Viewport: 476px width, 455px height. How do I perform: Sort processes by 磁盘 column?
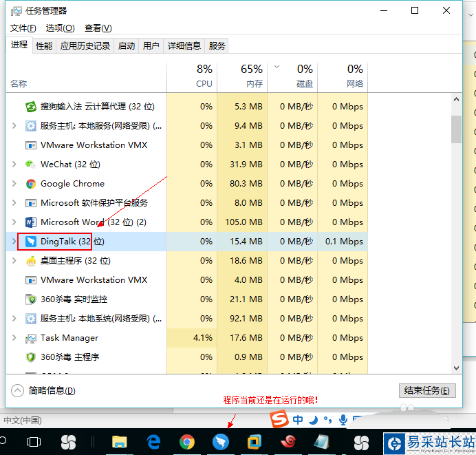pos(292,77)
